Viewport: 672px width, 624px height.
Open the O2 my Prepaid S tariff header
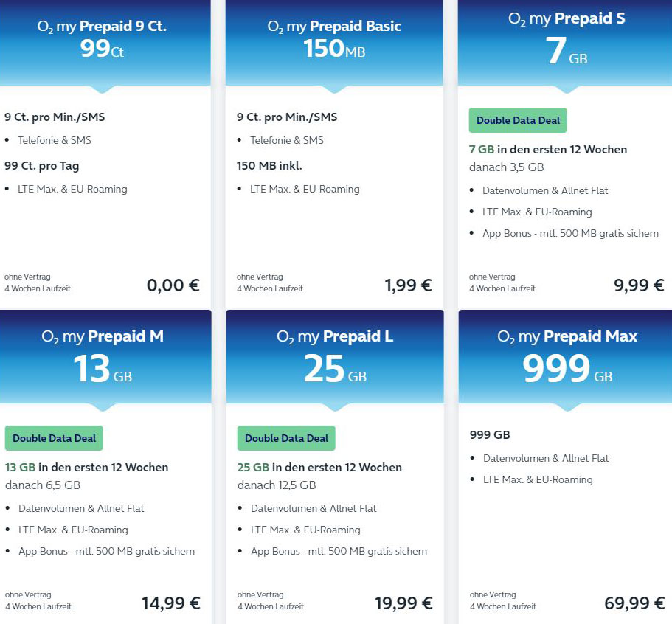pos(566,37)
